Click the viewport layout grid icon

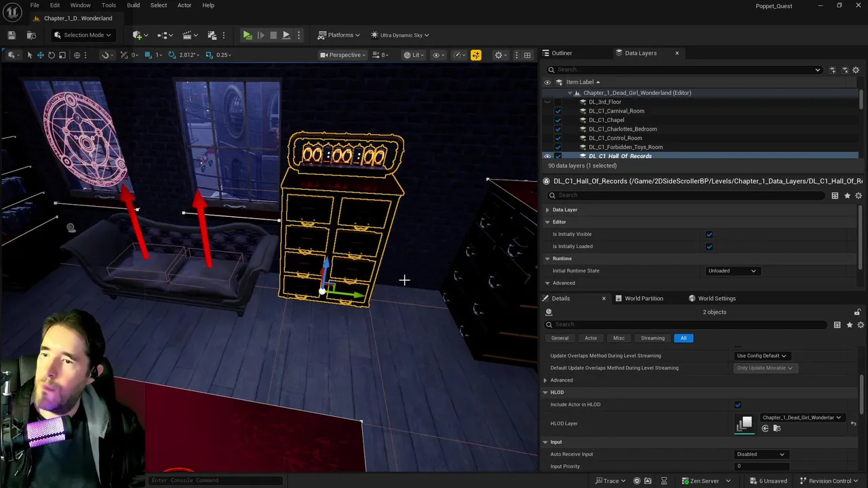click(527, 55)
